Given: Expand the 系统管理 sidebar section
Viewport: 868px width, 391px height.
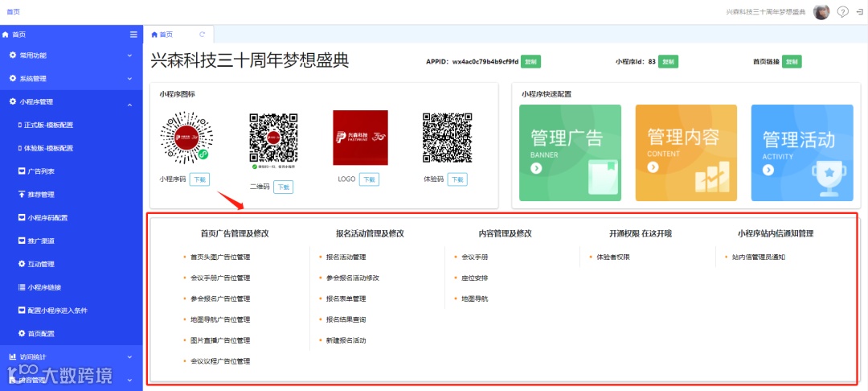Looking at the screenshot, I should tap(71, 79).
